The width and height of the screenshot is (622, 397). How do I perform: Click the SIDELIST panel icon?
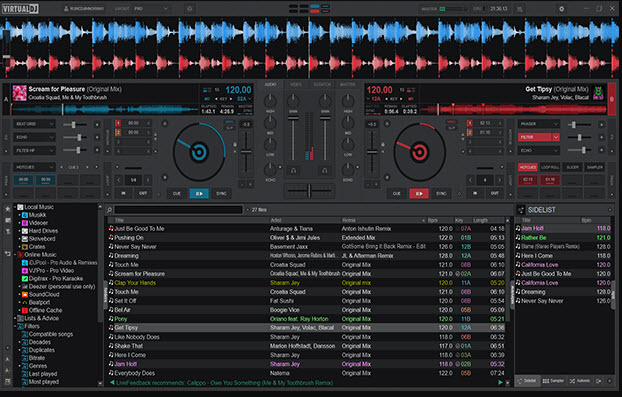tap(521, 210)
